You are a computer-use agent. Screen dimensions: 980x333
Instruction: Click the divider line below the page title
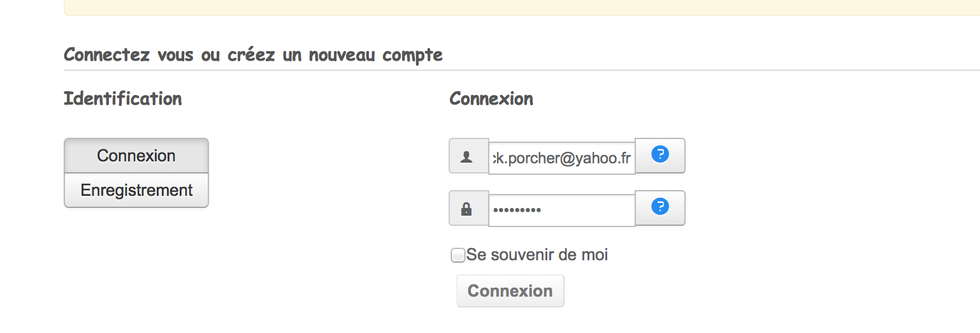[x=510, y=70]
